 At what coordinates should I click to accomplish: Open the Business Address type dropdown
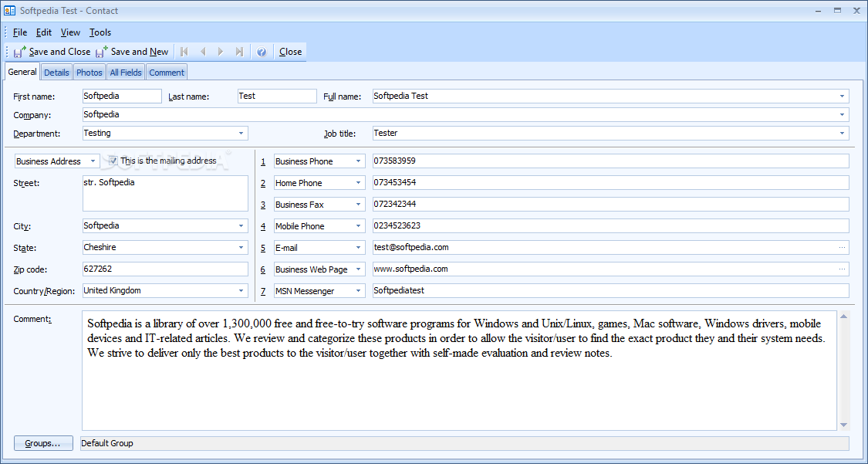click(93, 161)
